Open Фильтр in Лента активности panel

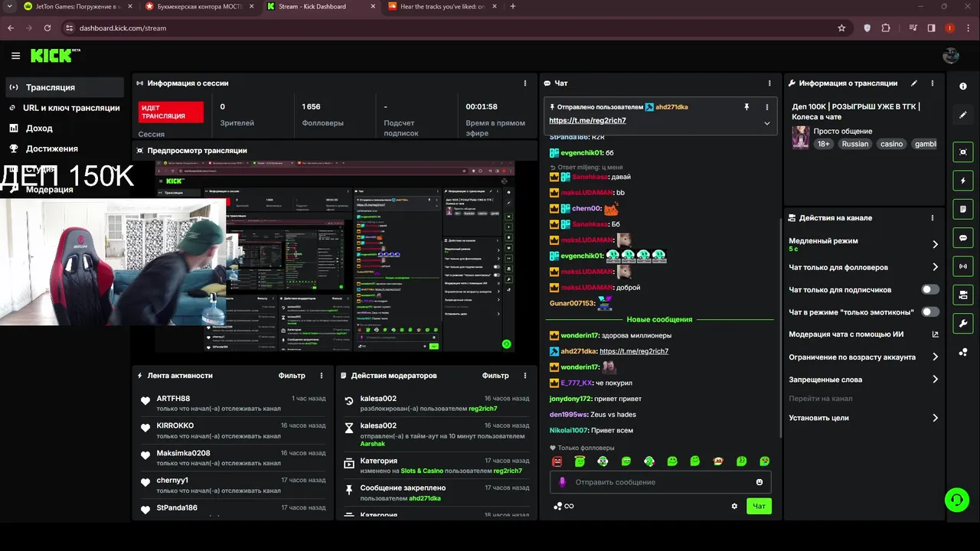tap(292, 376)
